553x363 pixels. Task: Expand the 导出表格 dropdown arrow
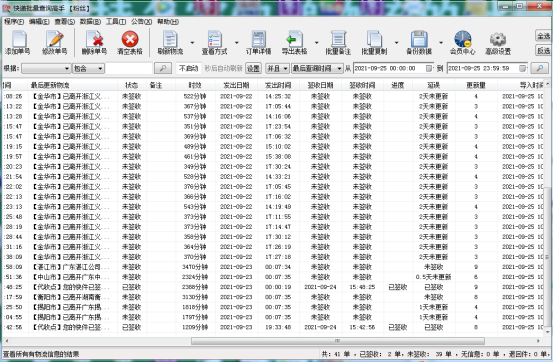(x=316, y=43)
